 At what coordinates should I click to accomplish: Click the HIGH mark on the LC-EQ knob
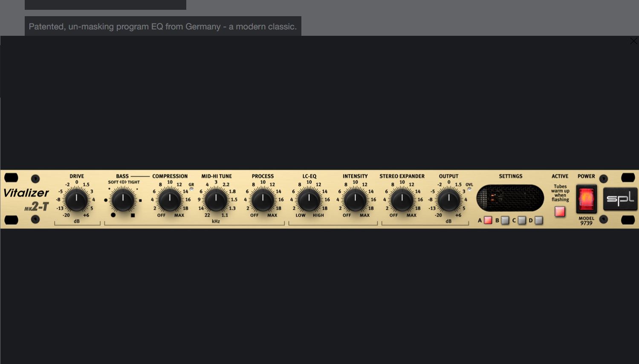click(318, 215)
